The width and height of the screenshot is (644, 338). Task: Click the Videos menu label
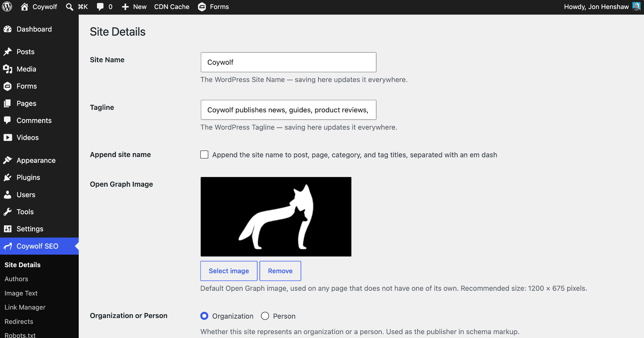tap(28, 137)
